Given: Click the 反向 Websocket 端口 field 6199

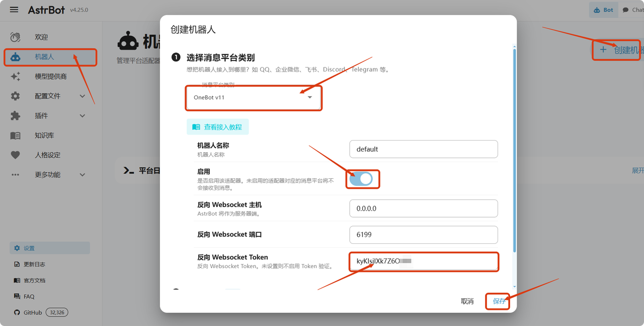Looking at the screenshot, I should [x=424, y=235].
